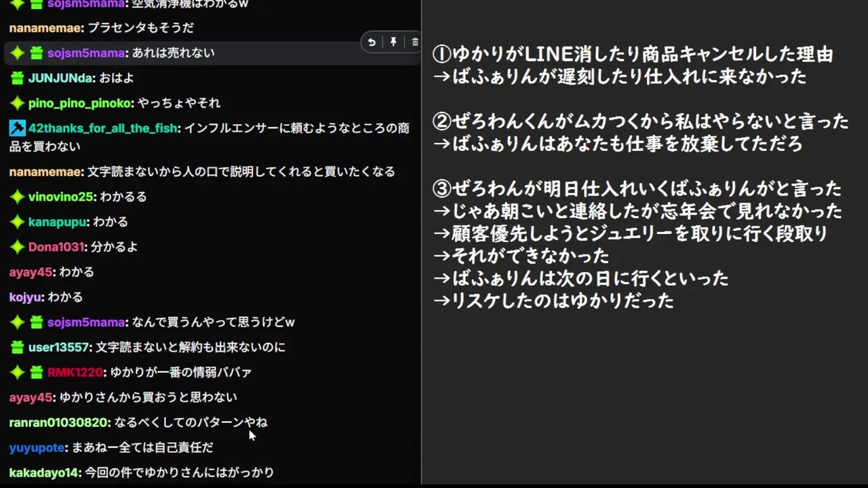Click note line '→リスケしたのはゆかりだった'
The width and height of the screenshot is (868, 488).
point(553,300)
